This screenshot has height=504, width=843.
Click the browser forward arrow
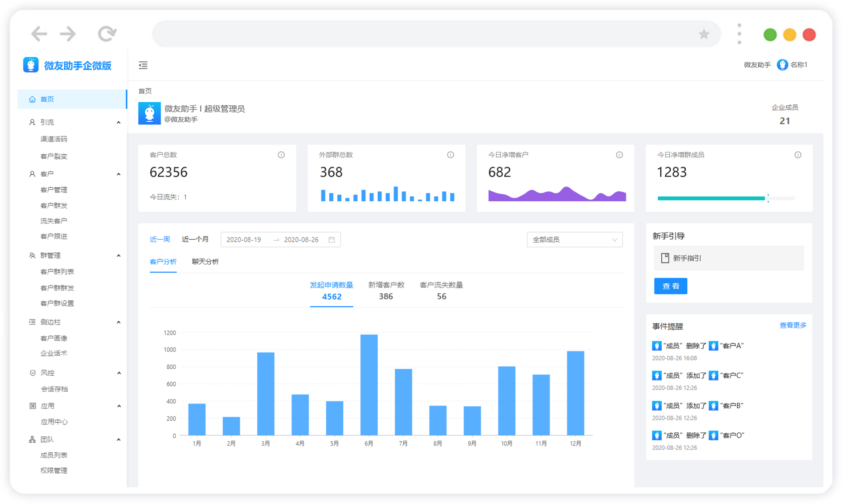coord(68,34)
